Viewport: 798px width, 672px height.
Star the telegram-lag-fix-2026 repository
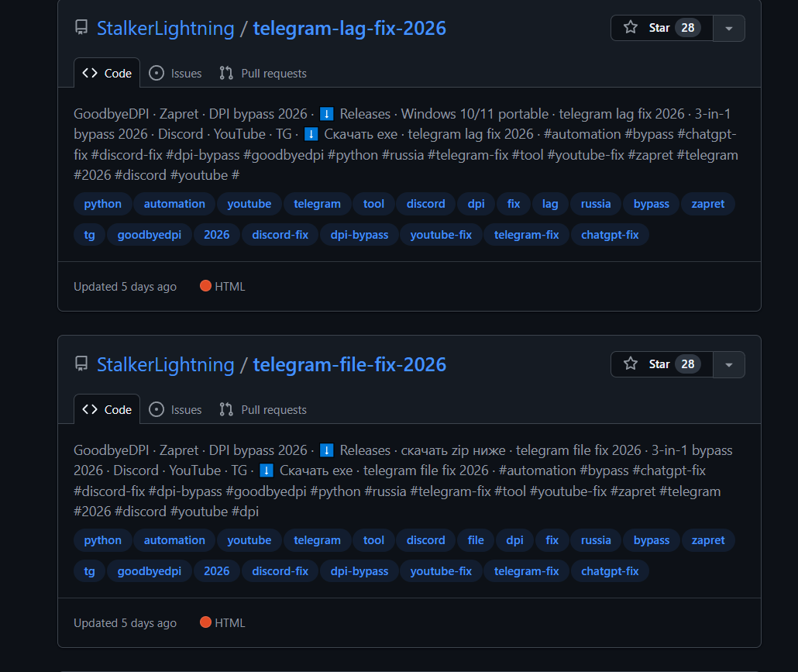(x=662, y=28)
